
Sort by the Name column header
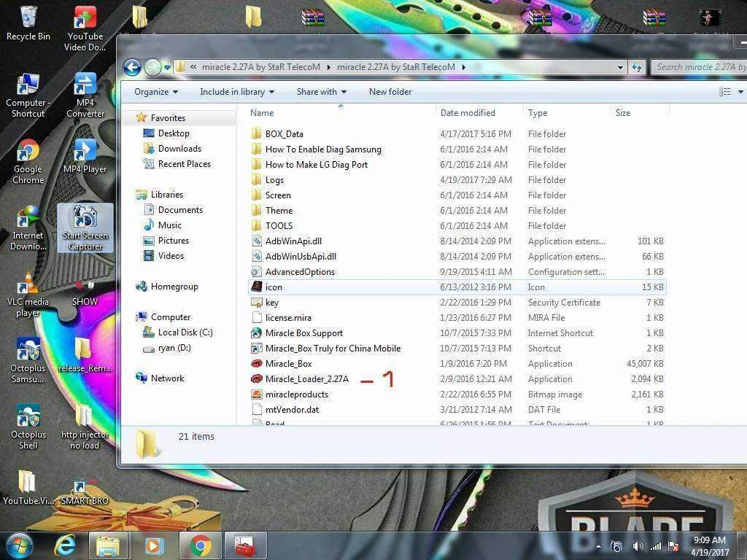[x=341, y=113]
